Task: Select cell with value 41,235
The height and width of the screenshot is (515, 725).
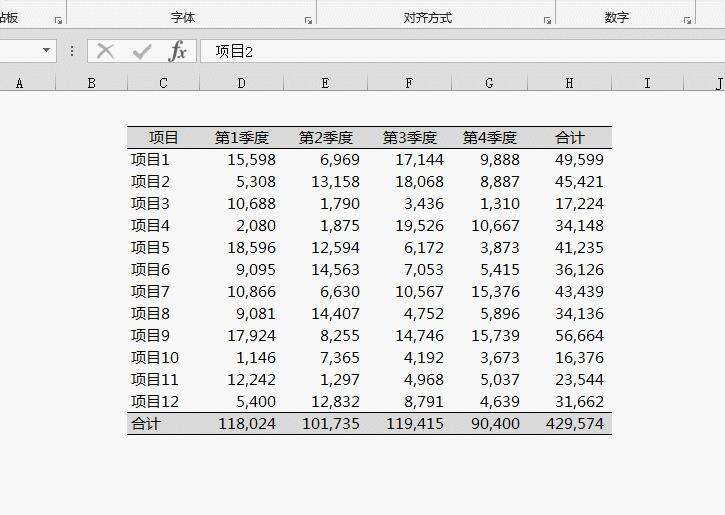Action: point(570,247)
